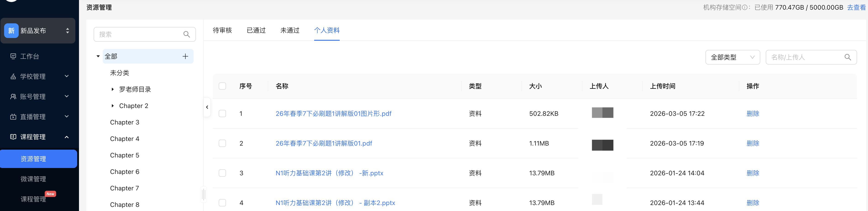This screenshot has width=868, height=211.
Task: Click the search magnifier in category panel
Action: coord(186,34)
